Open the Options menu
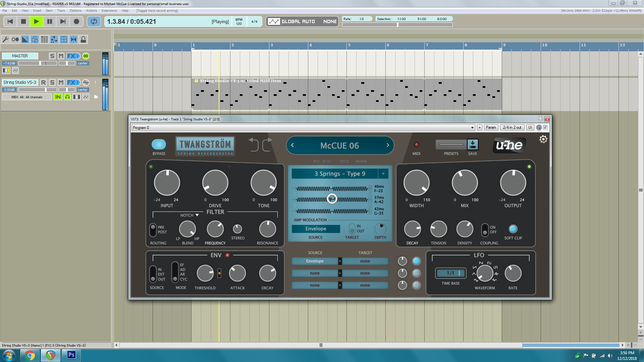Screen dimensions: 644x362 click(x=75, y=11)
